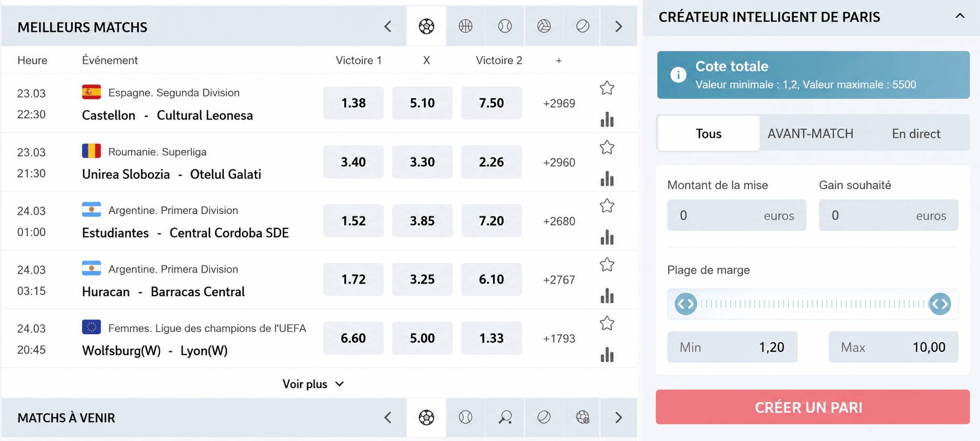980x441 pixels.
Task: Expand the list with Voir plus
Action: click(313, 384)
